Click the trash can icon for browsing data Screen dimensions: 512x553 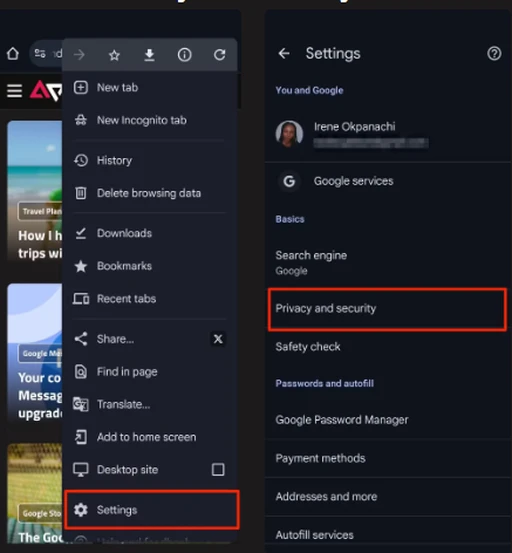pyautogui.click(x=81, y=193)
